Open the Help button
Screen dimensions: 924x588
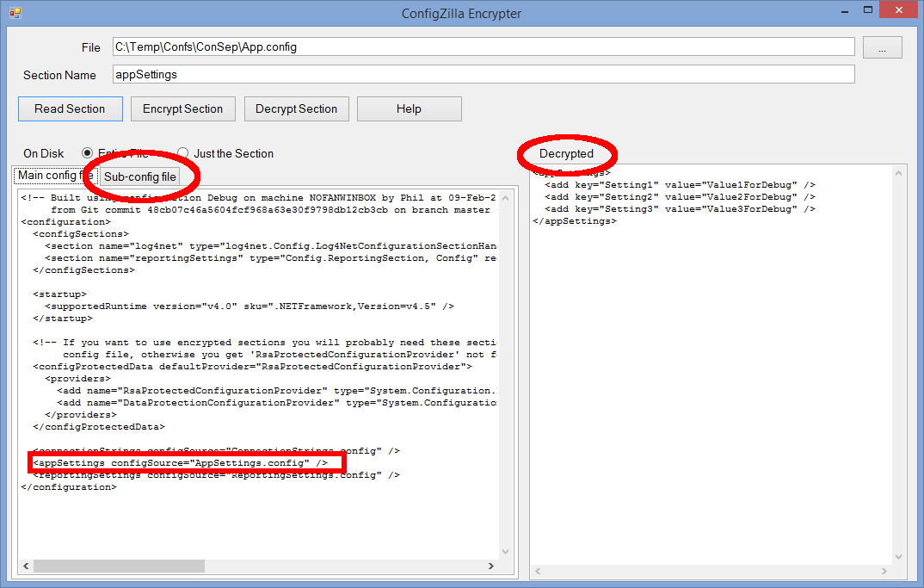pyautogui.click(x=409, y=108)
